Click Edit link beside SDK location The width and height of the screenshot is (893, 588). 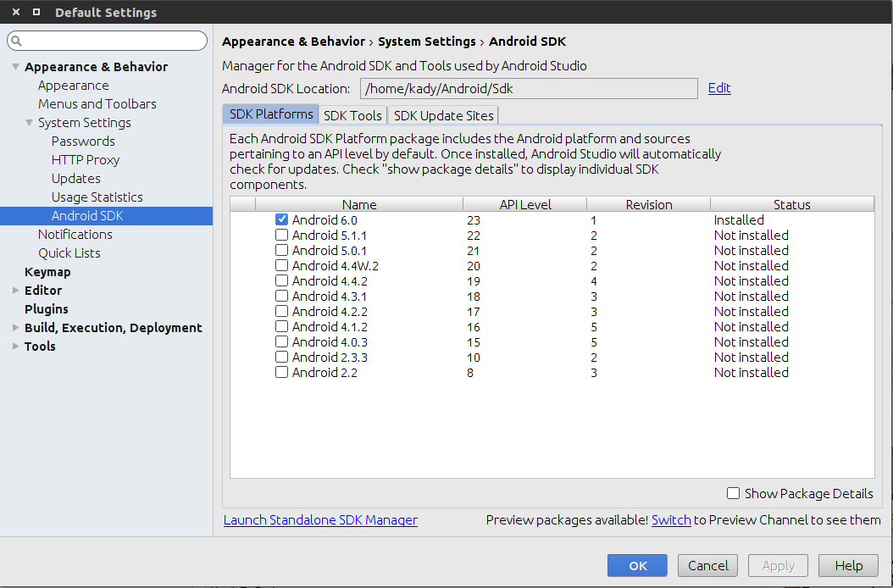[x=719, y=88]
